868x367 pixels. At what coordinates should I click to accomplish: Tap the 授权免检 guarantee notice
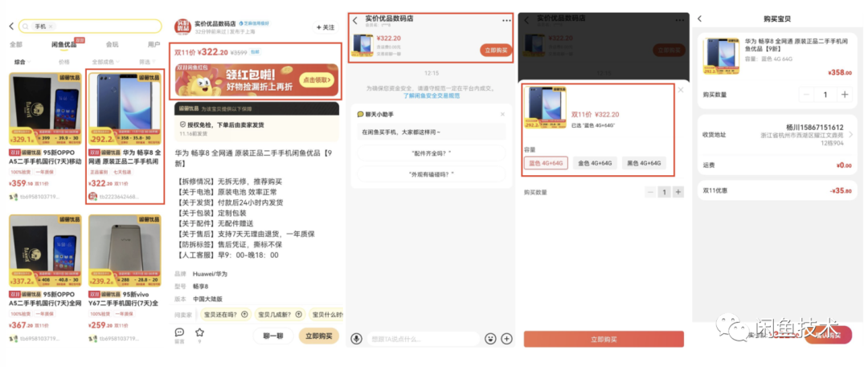[256, 128]
